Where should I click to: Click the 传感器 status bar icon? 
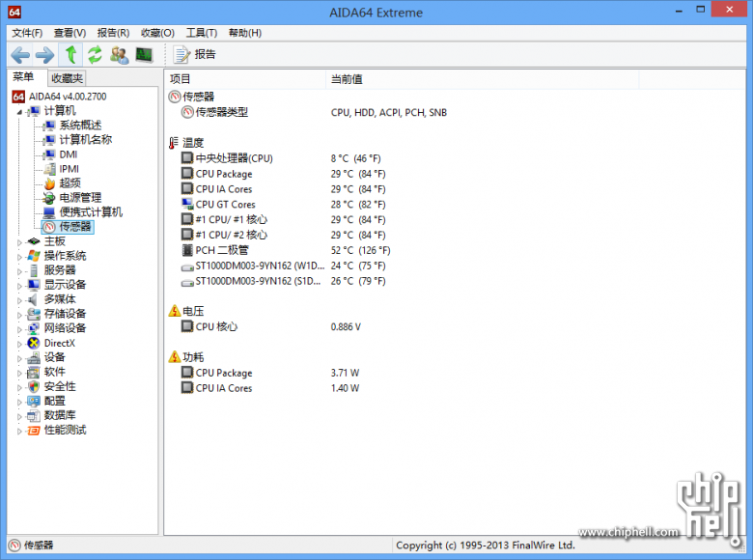click(x=14, y=546)
